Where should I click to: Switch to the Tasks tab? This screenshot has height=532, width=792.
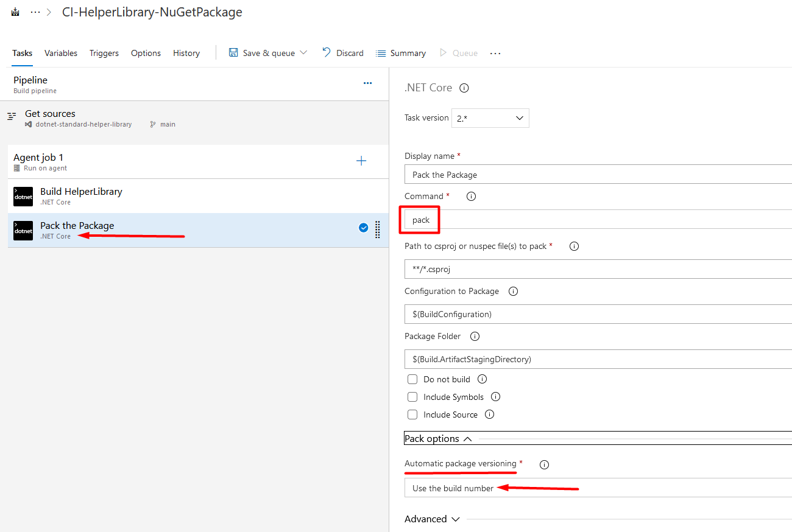tap(23, 53)
